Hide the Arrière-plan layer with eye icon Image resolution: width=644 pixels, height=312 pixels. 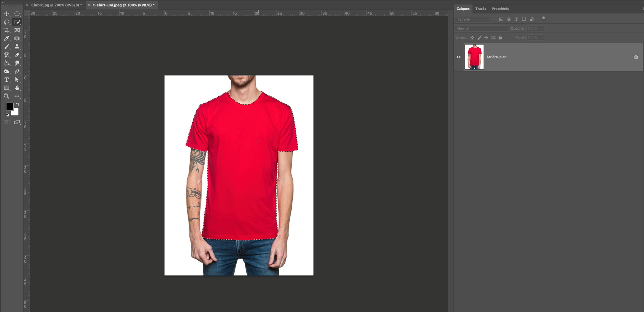(x=459, y=57)
